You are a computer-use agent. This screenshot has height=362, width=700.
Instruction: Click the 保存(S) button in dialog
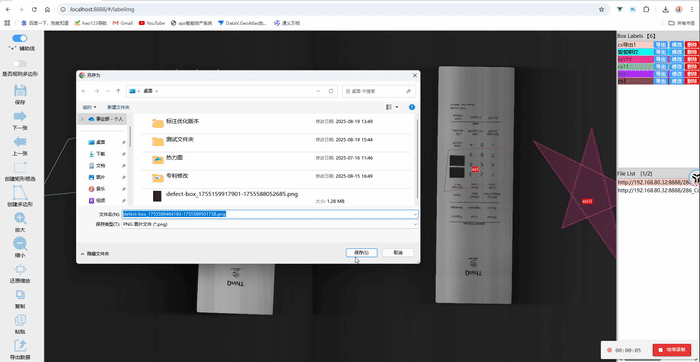[362, 253]
